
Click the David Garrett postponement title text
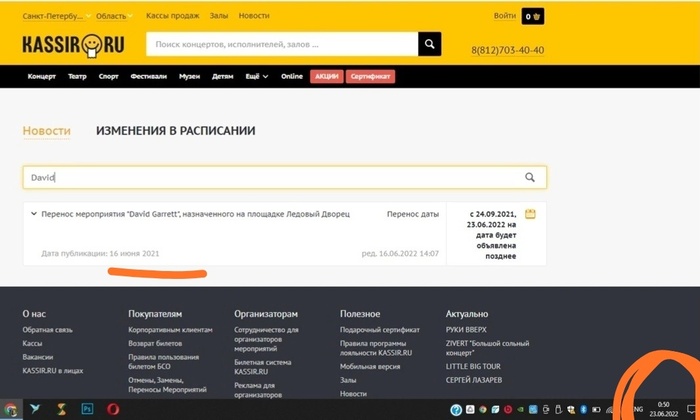[196, 214]
